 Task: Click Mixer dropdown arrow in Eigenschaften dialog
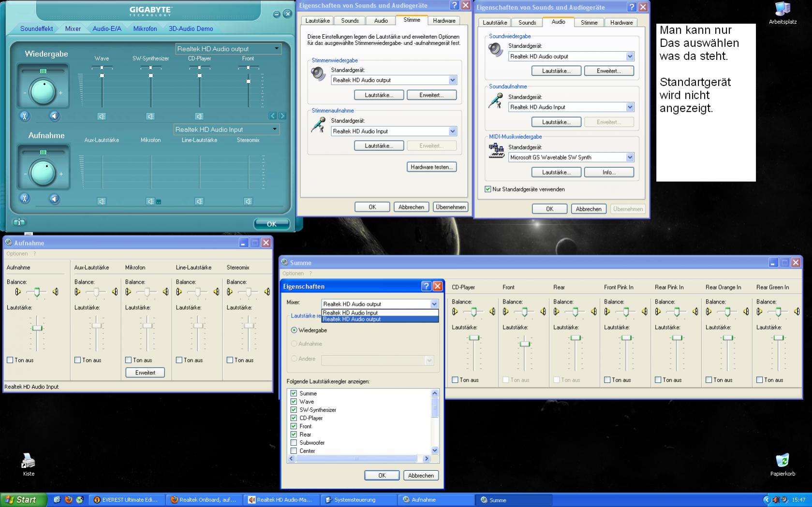click(x=434, y=304)
